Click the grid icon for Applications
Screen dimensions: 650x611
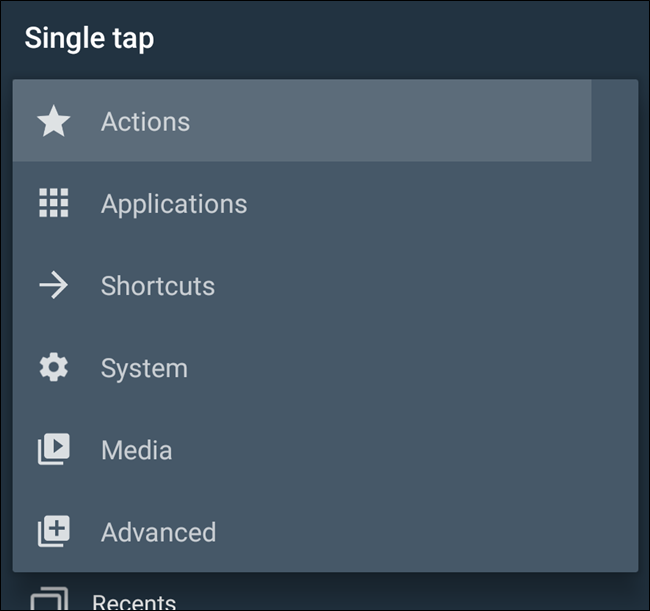(53, 204)
